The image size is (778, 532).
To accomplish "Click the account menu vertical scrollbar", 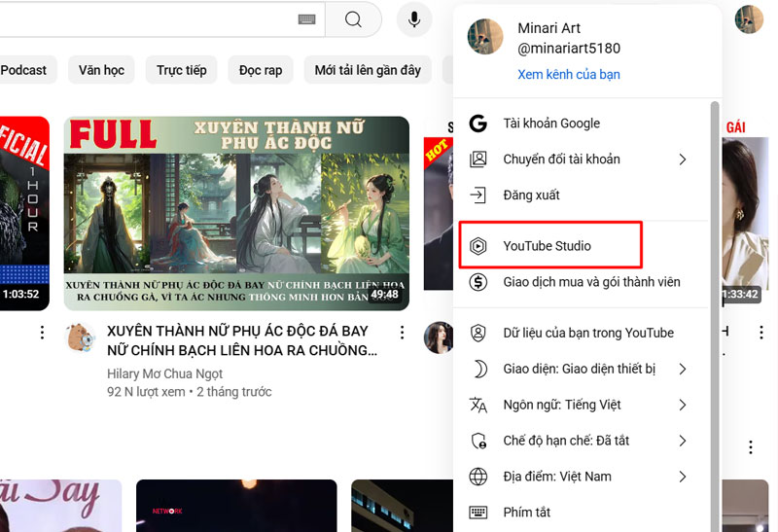I will [x=715, y=316].
